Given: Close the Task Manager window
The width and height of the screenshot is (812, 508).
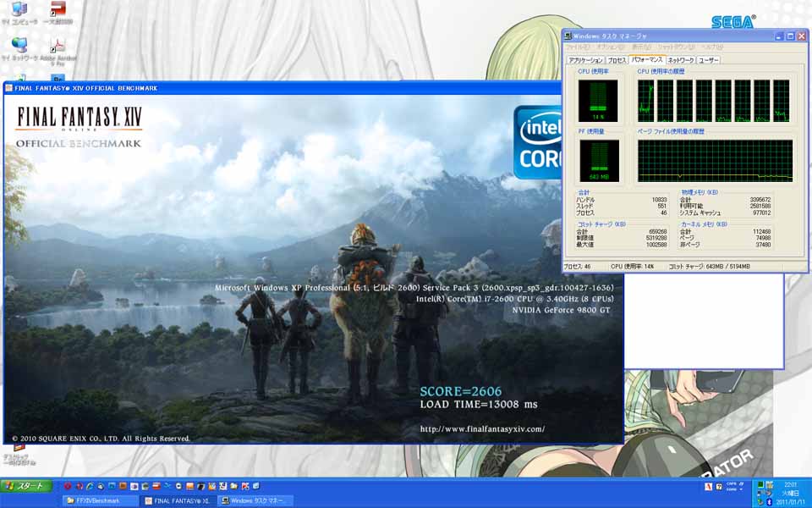Looking at the screenshot, I should click(x=802, y=36).
